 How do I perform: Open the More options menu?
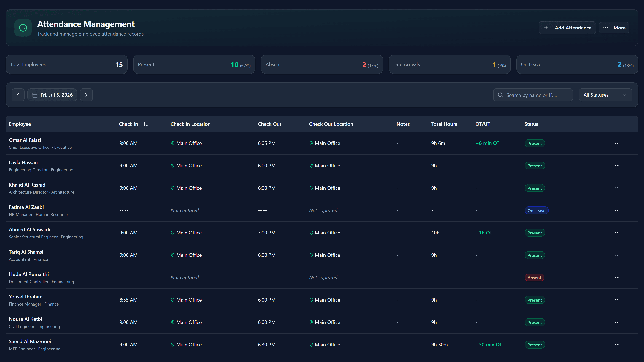[614, 28]
